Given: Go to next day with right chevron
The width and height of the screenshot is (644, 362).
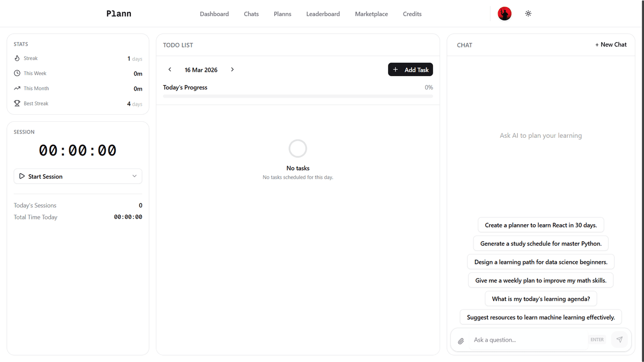Looking at the screenshot, I should pos(232,70).
